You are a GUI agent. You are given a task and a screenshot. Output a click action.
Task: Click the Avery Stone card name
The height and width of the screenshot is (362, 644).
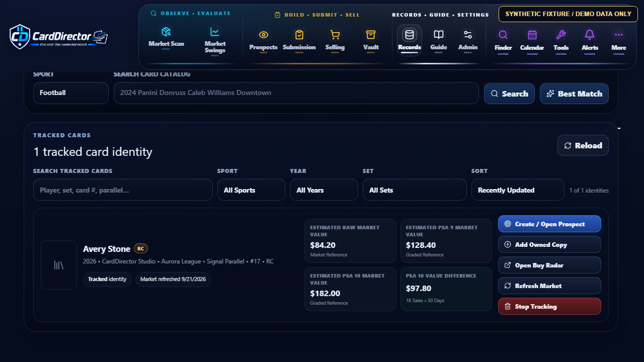(107, 249)
